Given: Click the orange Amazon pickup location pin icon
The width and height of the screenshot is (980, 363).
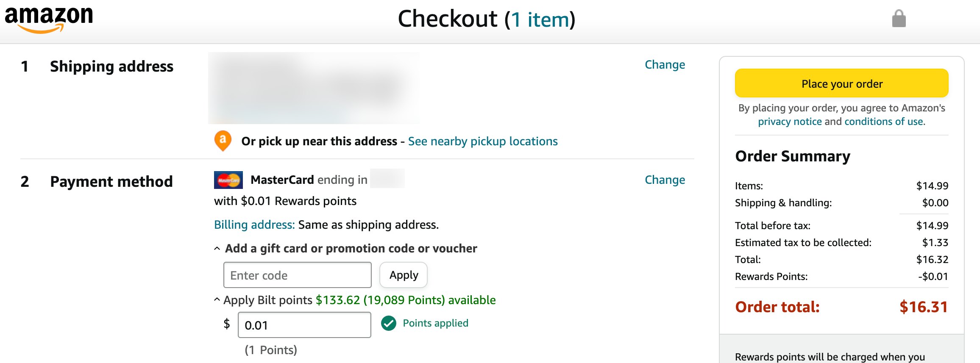Looking at the screenshot, I should [x=222, y=141].
